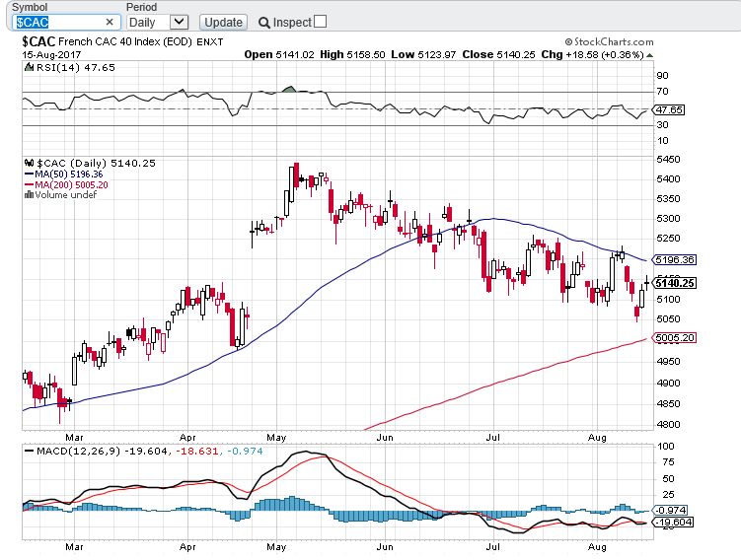The height and width of the screenshot is (560, 741).
Task: Click the Daily period combo box text
Action: (x=142, y=23)
